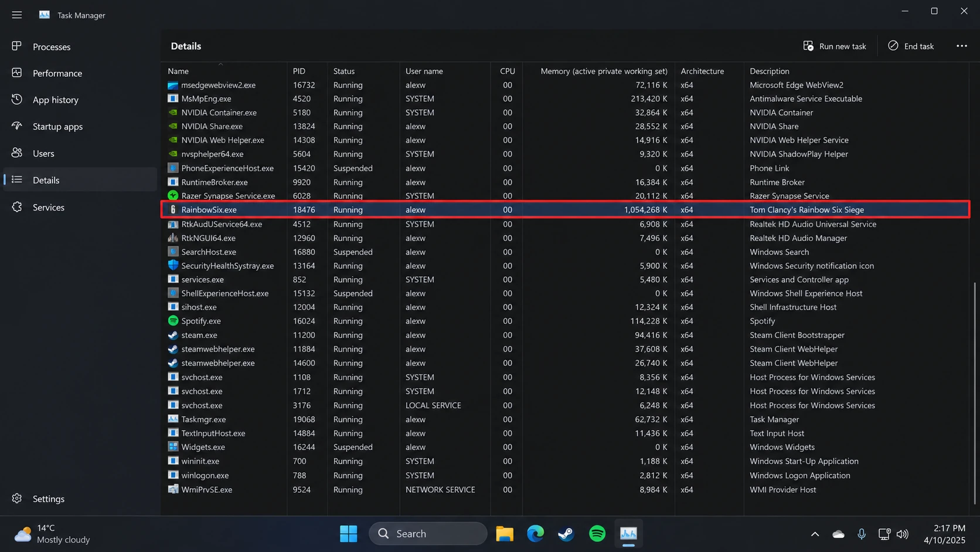Image resolution: width=980 pixels, height=552 pixels.
Task: Open Microsoft Edge from the taskbar
Action: point(535,534)
